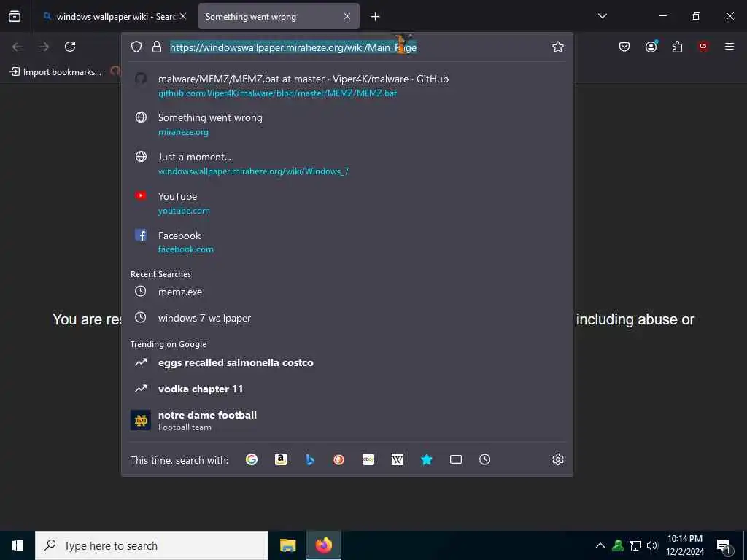This screenshot has width=747, height=560.
Task: Show hidden system tray icons
Action: point(600,545)
